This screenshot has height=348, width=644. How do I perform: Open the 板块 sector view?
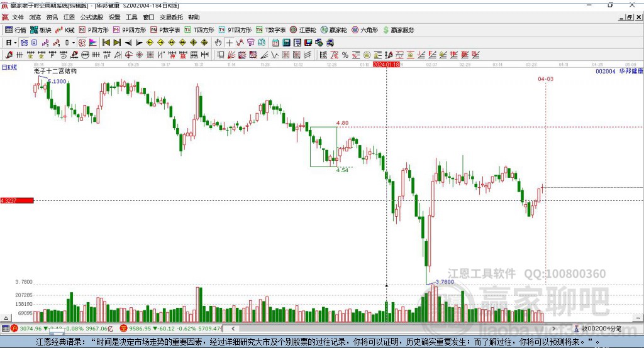(x=40, y=30)
